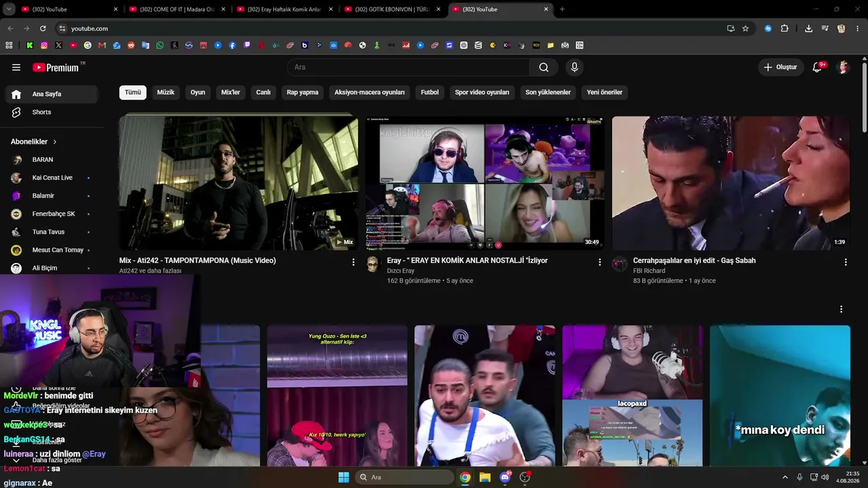Open Discord from the Windows taskbar

[505, 477]
